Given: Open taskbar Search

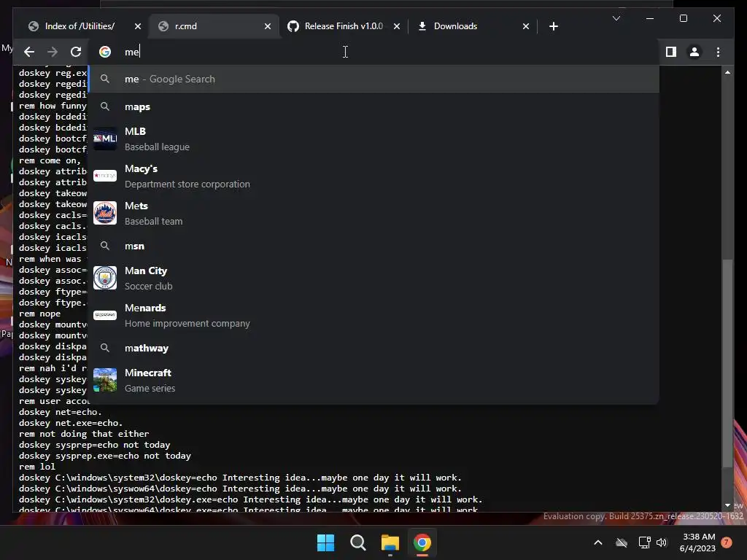Looking at the screenshot, I should pos(357,542).
